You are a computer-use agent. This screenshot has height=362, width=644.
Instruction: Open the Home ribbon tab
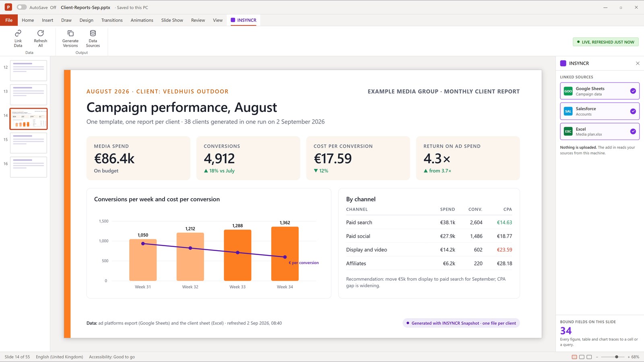(x=28, y=20)
